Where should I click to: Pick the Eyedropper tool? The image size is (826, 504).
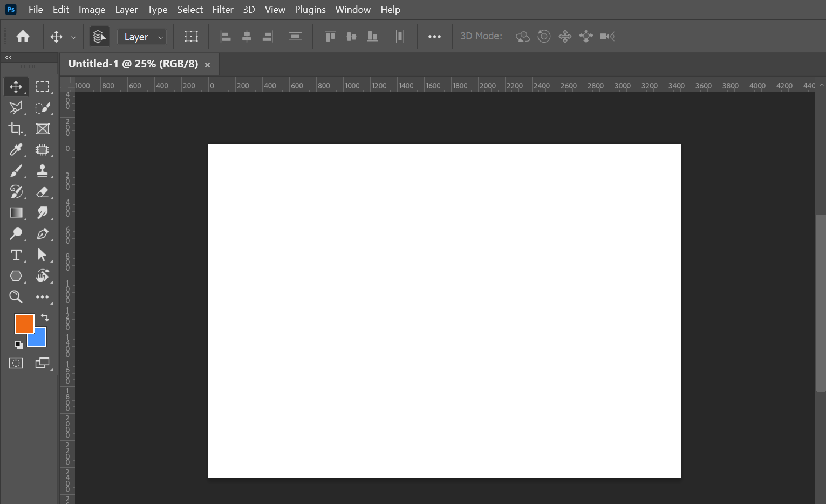(x=16, y=150)
